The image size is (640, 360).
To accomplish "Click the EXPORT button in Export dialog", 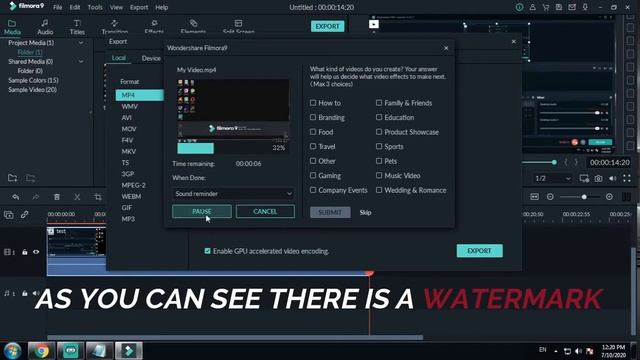I will (x=479, y=251).
